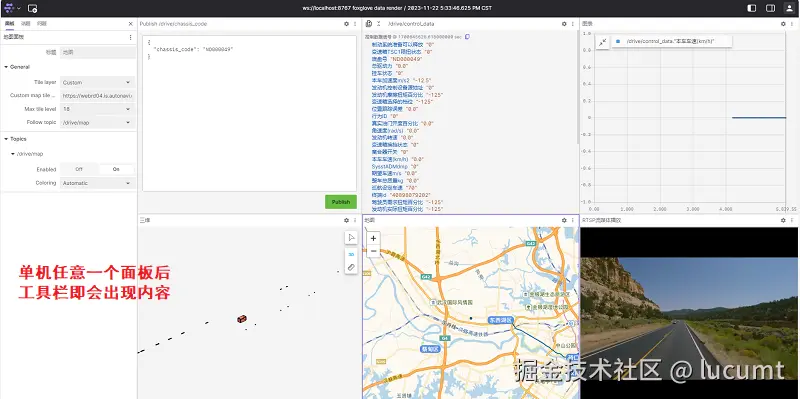This screenshot has width=800, height=399.
Task: Click the "ND000049" value in message list
Action: pos(406,59)
